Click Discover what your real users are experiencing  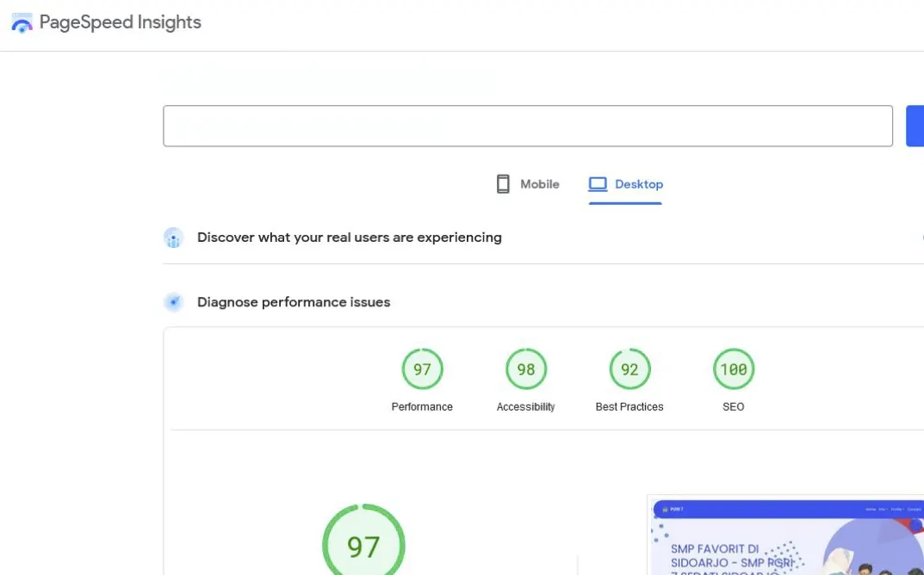[x=350, y=238]
